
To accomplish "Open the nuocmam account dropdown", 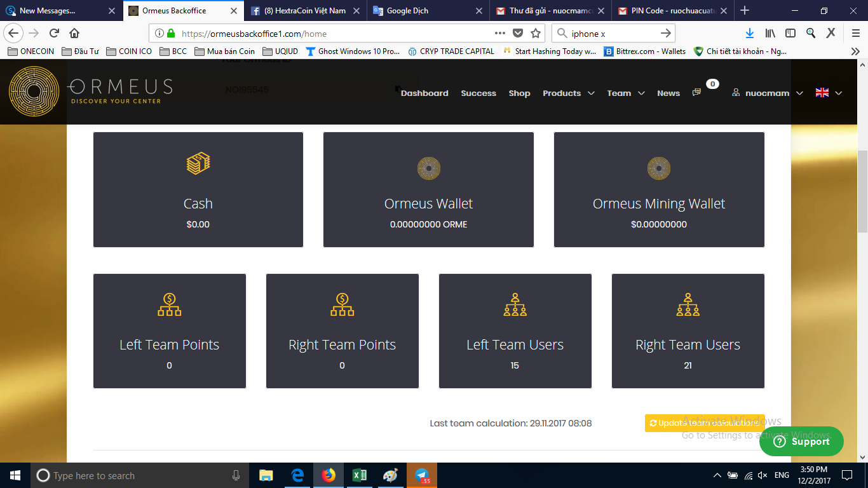I will tap(768, 93).
